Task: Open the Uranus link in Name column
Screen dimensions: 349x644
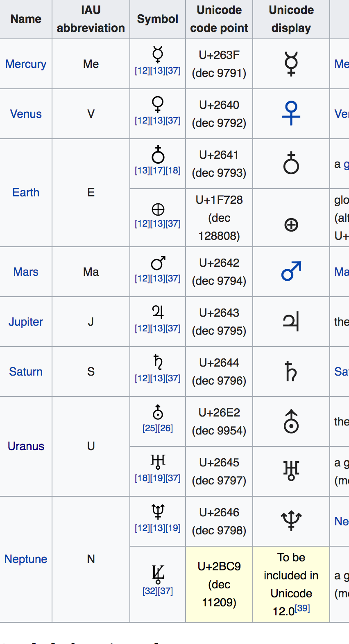Action: [26, 446]
